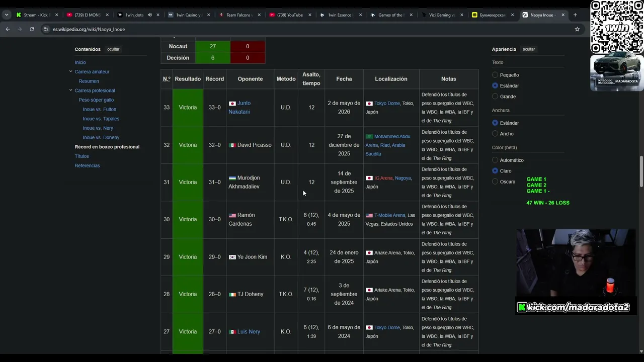Click Japan flag icon beside Junto Nakatani
644x362 pixels.
coord(232,104)
